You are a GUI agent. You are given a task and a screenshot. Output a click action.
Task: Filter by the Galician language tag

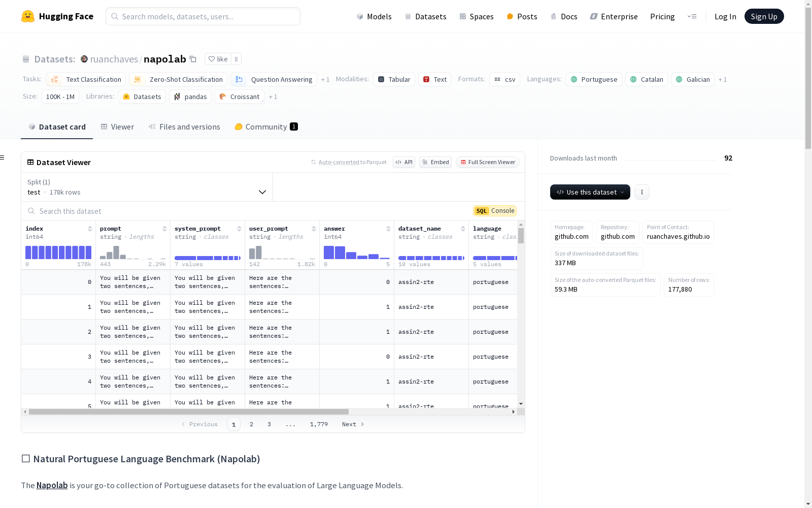[x=693, y=79]
